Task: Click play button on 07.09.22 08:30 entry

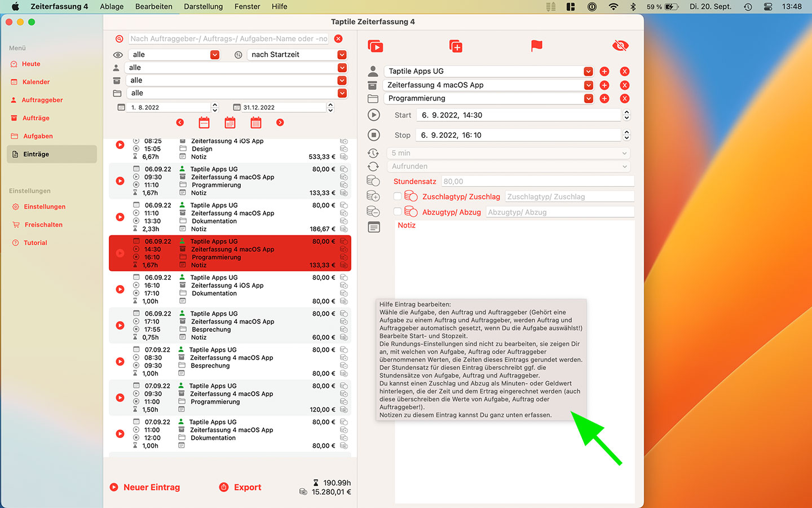Action: pyautogui.click(x=120, y=362)
